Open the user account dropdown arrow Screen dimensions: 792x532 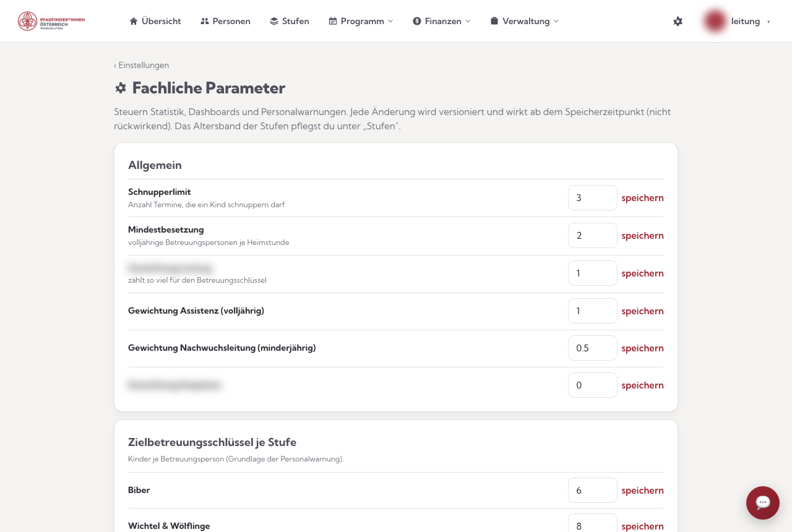click(x=768, y=22)
